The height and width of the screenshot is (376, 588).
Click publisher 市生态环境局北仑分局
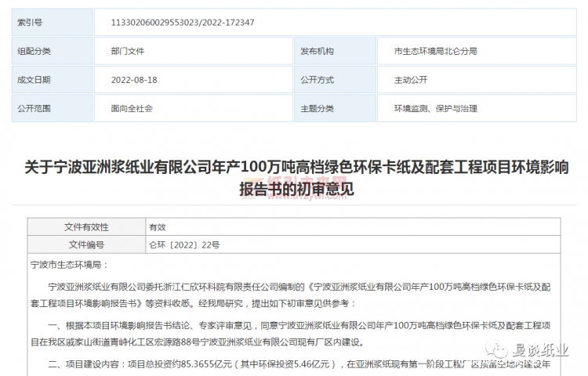[x=435, y=51]
